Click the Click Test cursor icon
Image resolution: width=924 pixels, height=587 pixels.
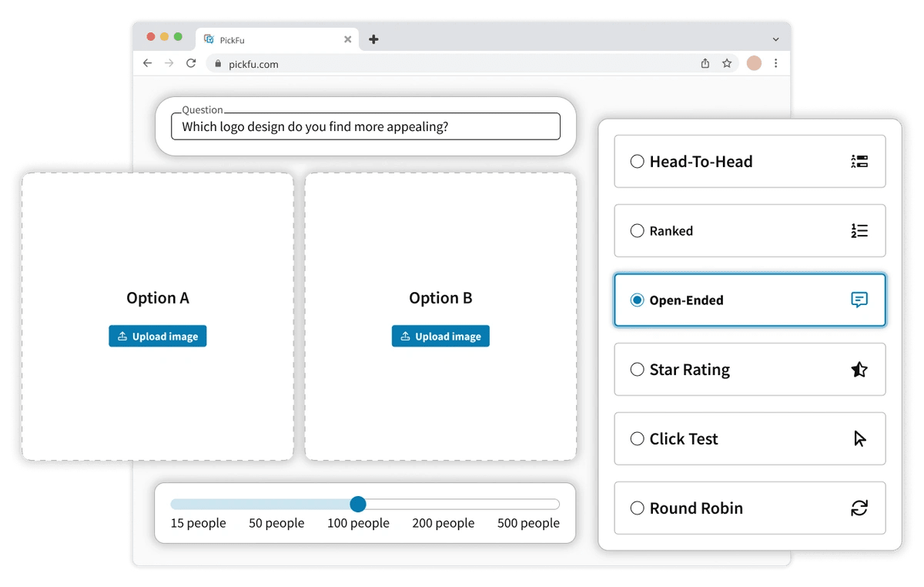[x=859, y=439]
